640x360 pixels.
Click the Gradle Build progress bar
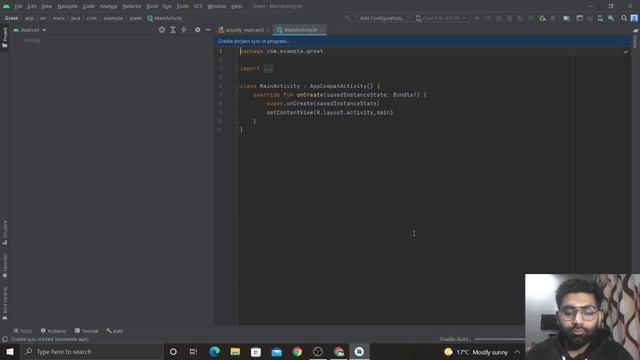click(x=499, y=339)
